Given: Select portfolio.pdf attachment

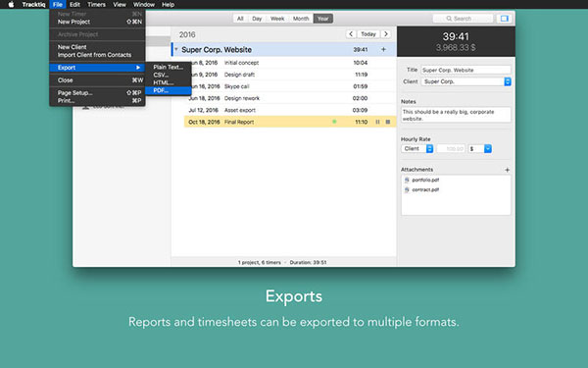Looking at the screenshot, I should [x=456, y=180].
